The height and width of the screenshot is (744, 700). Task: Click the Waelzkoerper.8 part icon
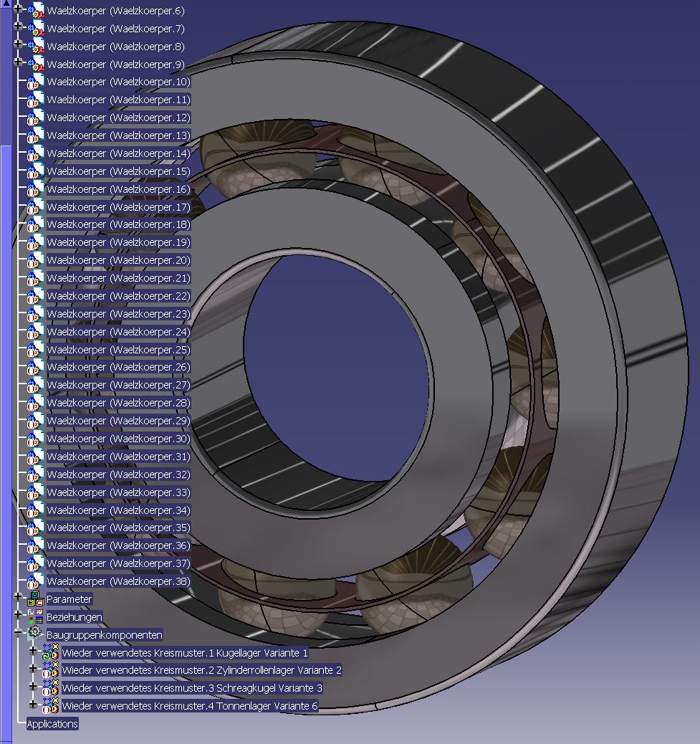coord(36,46)
